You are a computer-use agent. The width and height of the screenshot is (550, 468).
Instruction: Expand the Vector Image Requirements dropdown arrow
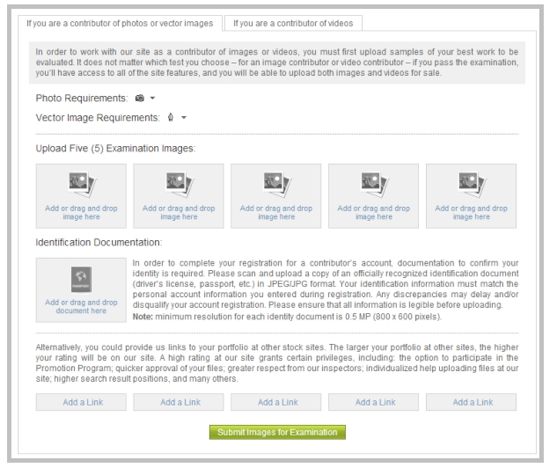(x=184, y=118)
